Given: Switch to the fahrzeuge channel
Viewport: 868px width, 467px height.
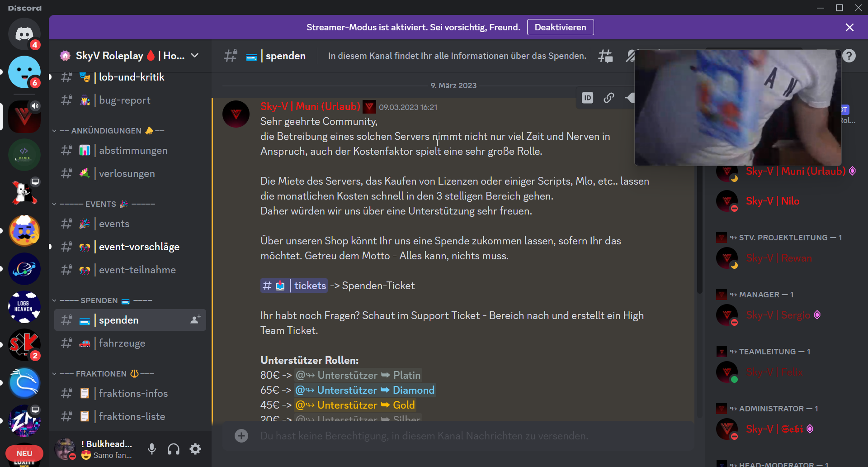Looking at the screenshot, I should tap(122, 343).
